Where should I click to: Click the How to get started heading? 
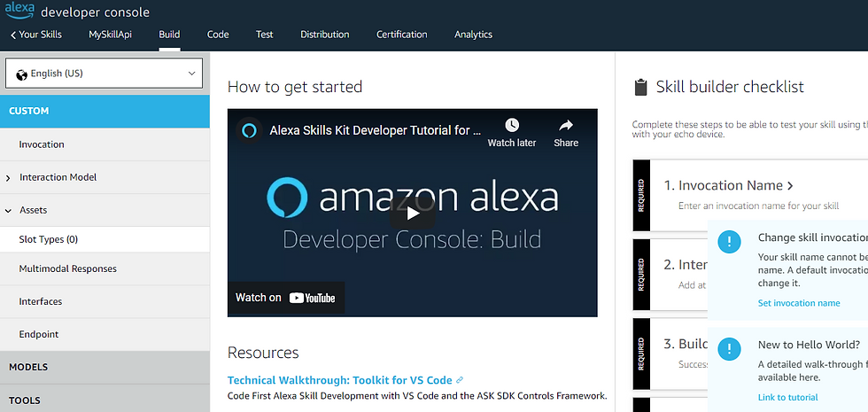point(295,88)
